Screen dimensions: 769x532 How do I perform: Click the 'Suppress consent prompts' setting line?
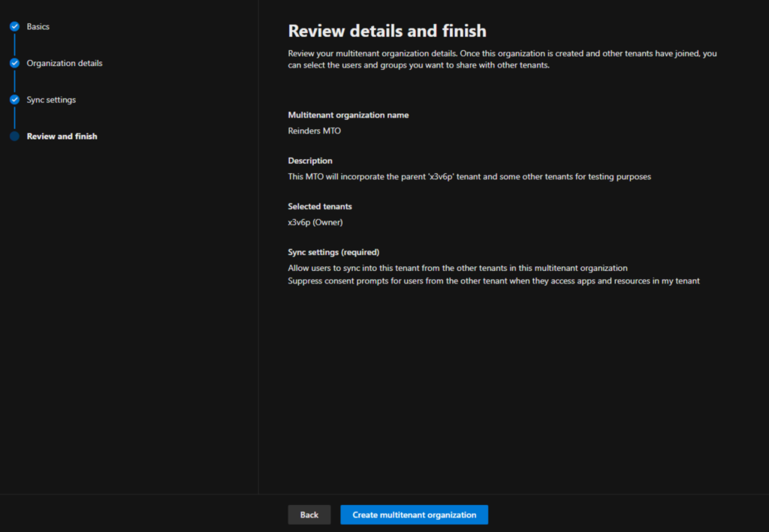click(x=494, y=281)
